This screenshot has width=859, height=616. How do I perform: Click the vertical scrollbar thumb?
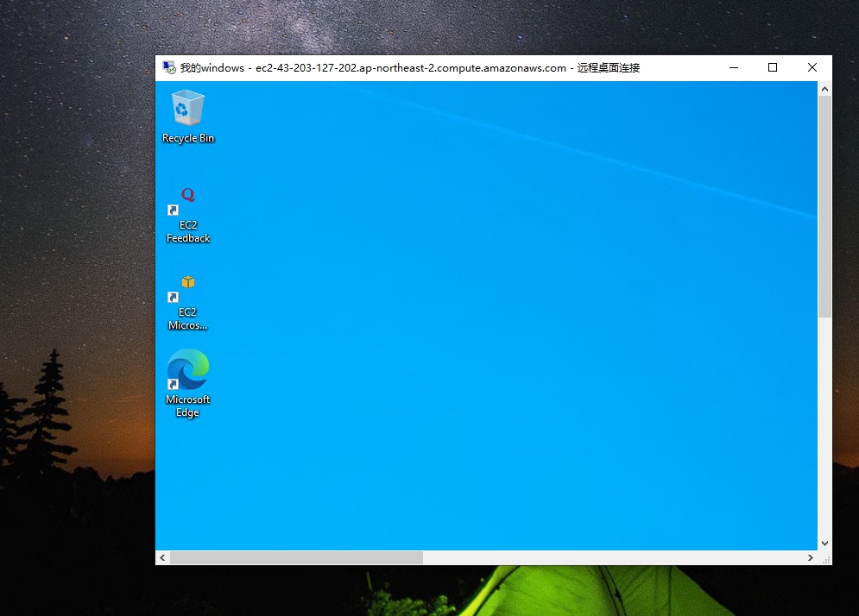coord(824,206)
